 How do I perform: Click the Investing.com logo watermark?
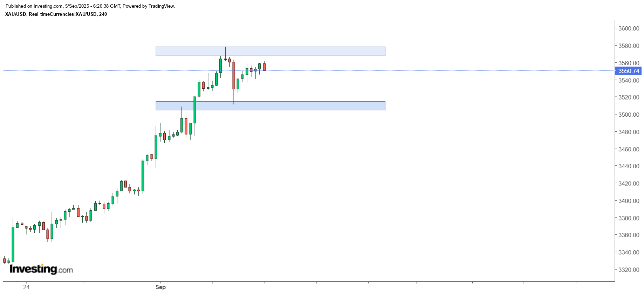point(41,269)
